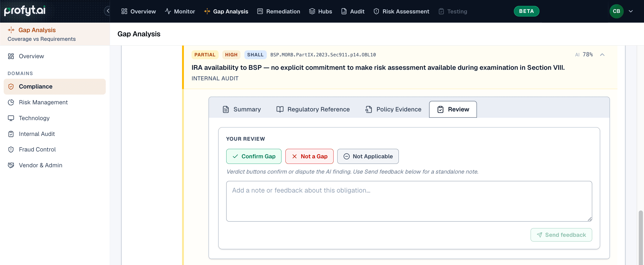Screen dimensions: 644x265
Task: Switch to the Policy Evidence tab
Action: coord(393,109)
